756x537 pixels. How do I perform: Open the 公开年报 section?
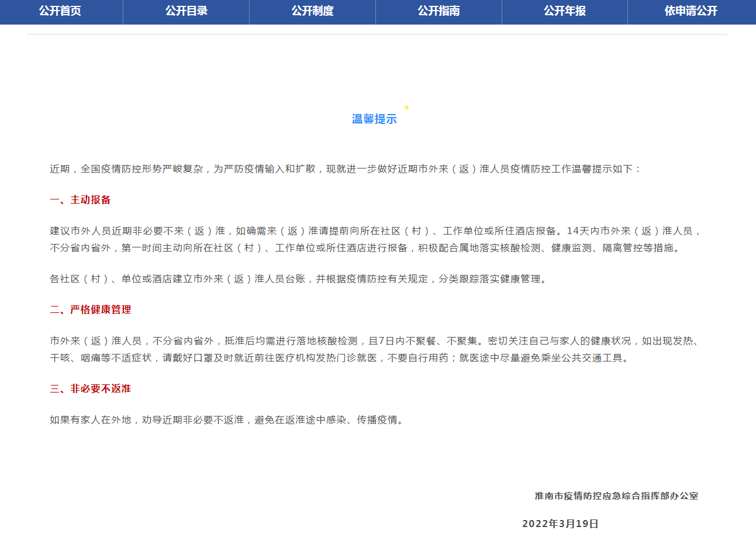pos(564,12)
